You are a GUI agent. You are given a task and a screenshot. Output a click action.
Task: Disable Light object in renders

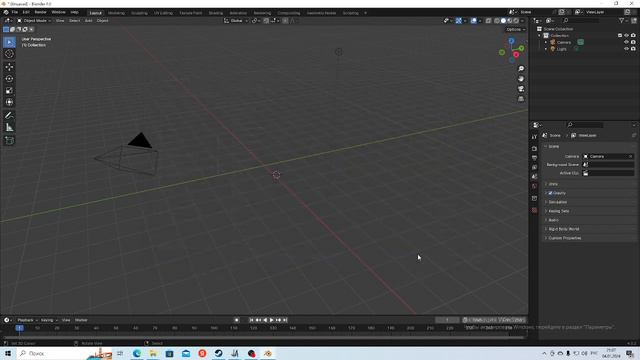click(633, 49)
